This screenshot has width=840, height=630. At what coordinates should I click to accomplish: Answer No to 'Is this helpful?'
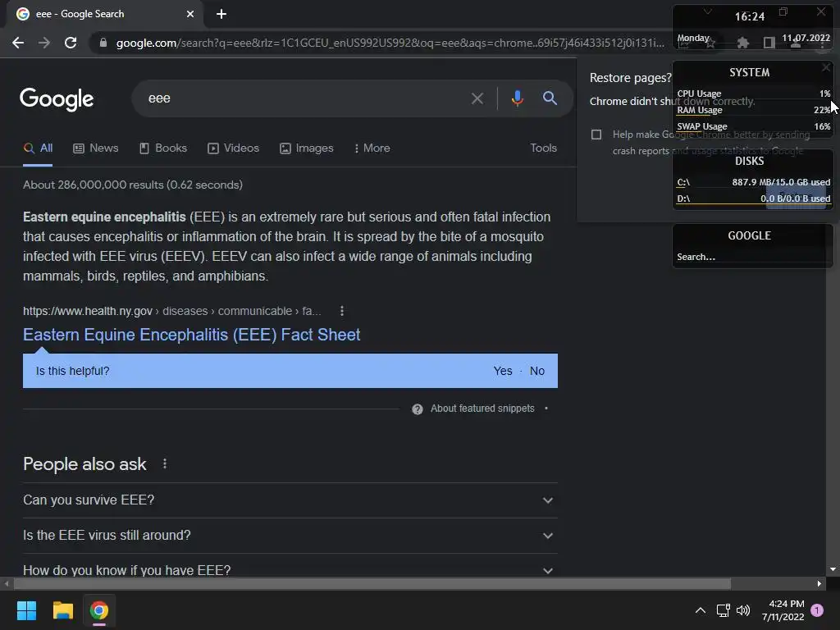[536, 371]
